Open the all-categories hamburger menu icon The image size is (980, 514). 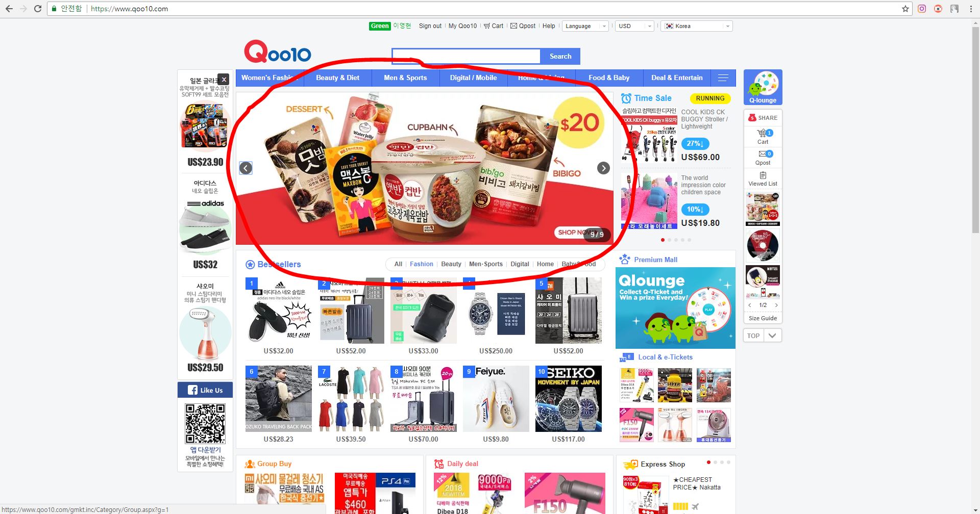[723, 78]
